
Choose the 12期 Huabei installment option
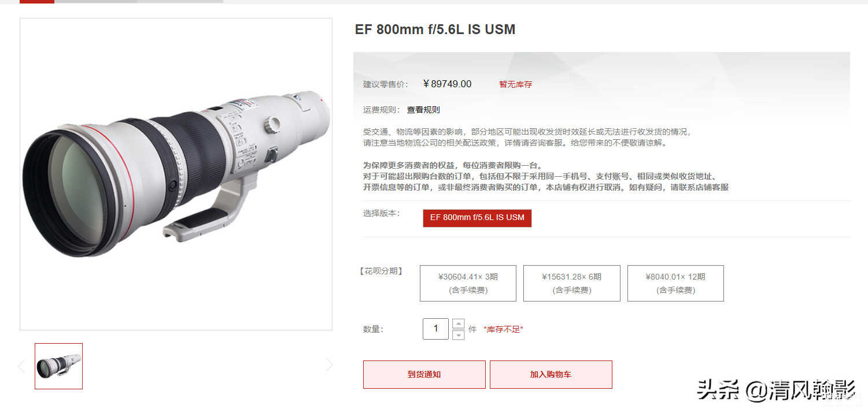[x=675, y=283]
